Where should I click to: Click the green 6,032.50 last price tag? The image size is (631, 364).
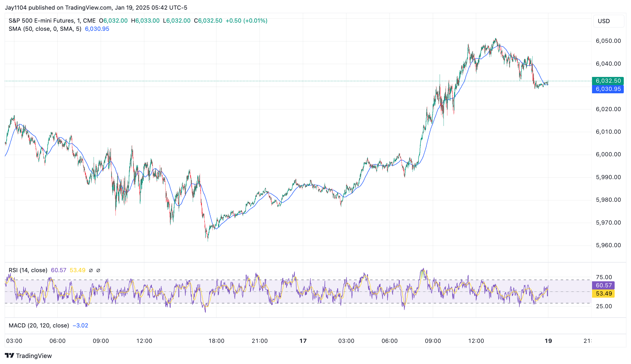pyautogui.click(x=608, y=81)
